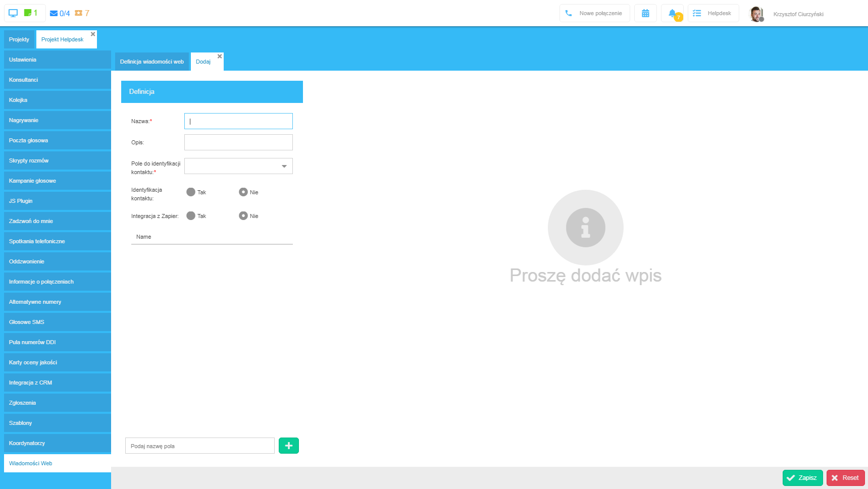Open Zadzwoń do mnie in the sidebar
This screenshot has height=489, width=868.
click(58, 221)
